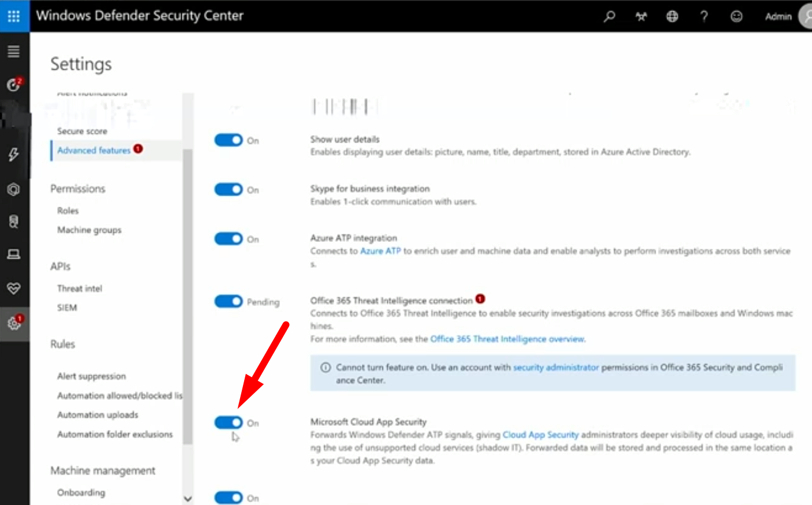
Task: Open the Roles permissions page
Action: (x=68, y=211)
